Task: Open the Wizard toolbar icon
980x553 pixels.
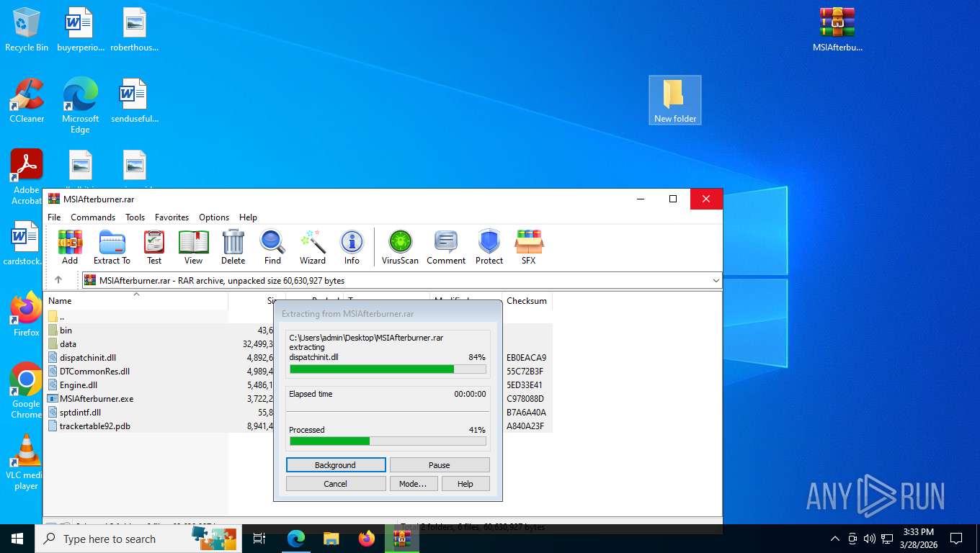Action: click(x=313, y=247)
